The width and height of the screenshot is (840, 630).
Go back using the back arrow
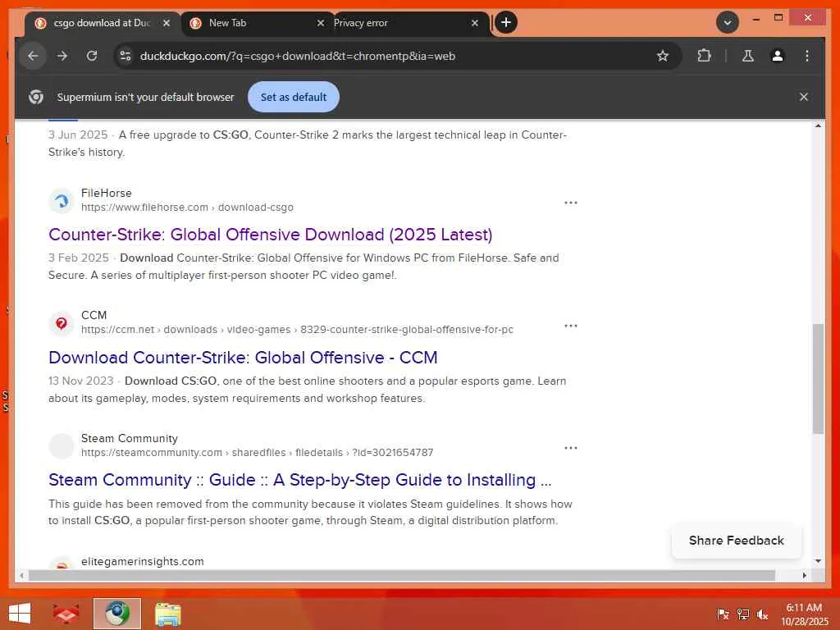click(x=33, y=56)
